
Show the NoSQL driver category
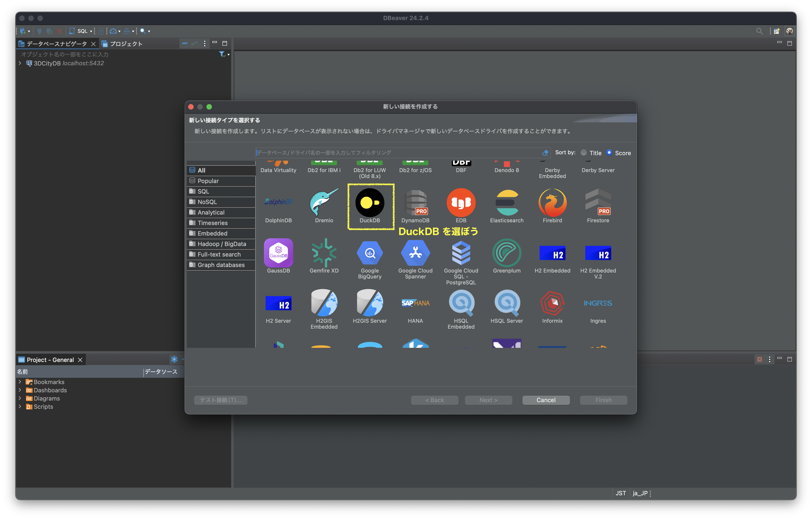[x=207, y=202]
